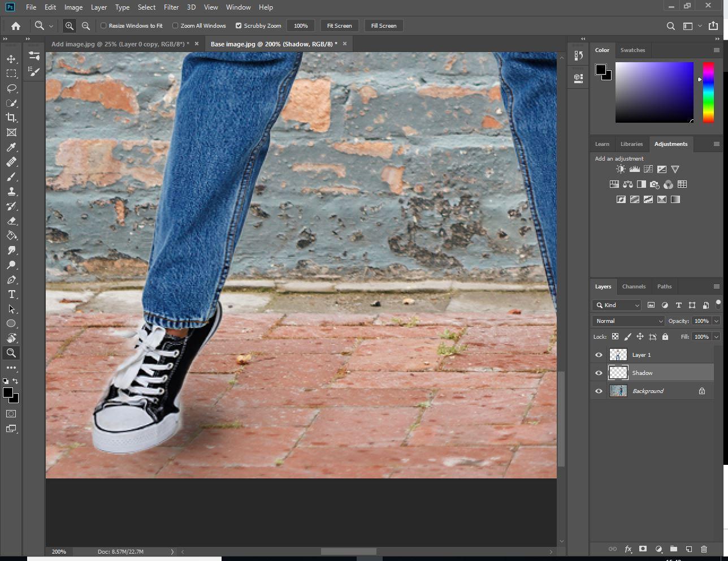
Task: Open the blend mode Normal dropdown
Action: (629, 321)
